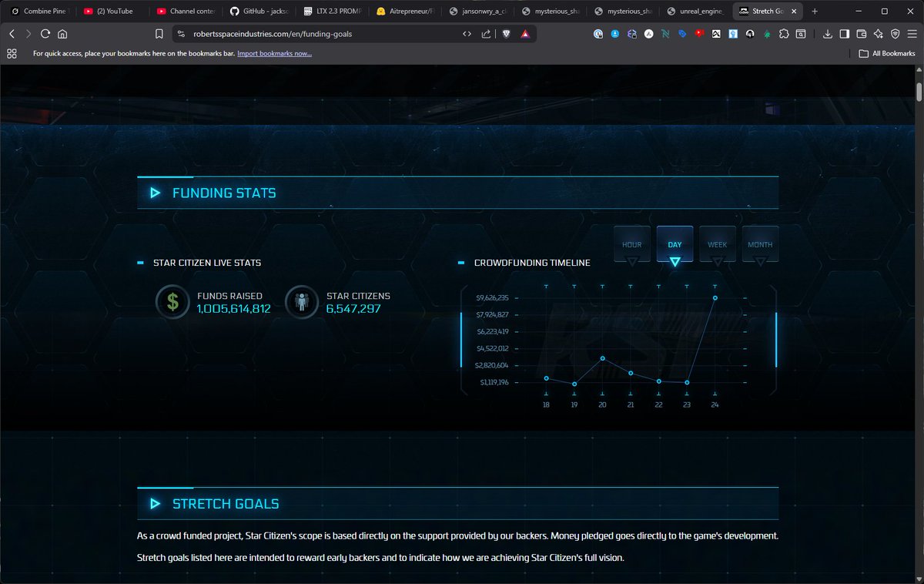924x584 pixels.
Task: Open the Channel content tab
Action: click(x=184, y=11)
